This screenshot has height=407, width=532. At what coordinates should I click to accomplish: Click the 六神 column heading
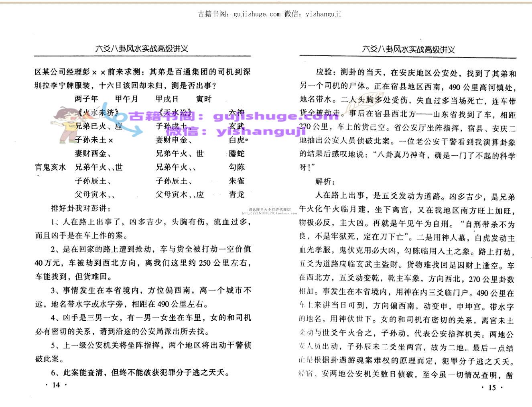click(x=236, y=113)
